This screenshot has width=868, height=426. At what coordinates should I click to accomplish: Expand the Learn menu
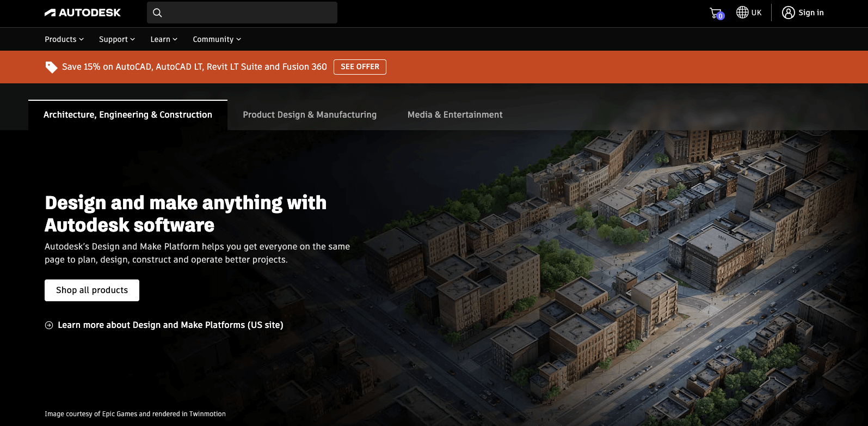click(164, 39)
